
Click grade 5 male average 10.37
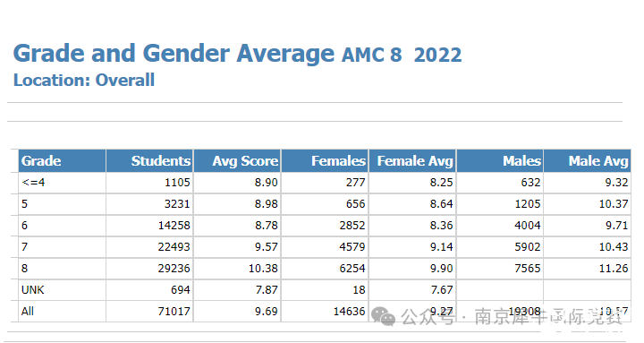[614, 204]
